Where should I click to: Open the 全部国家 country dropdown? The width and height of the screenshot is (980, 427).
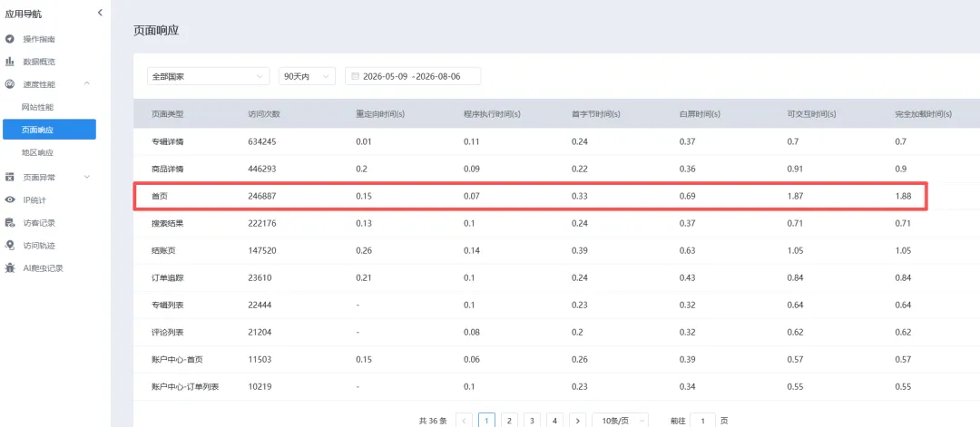(209, 76)
